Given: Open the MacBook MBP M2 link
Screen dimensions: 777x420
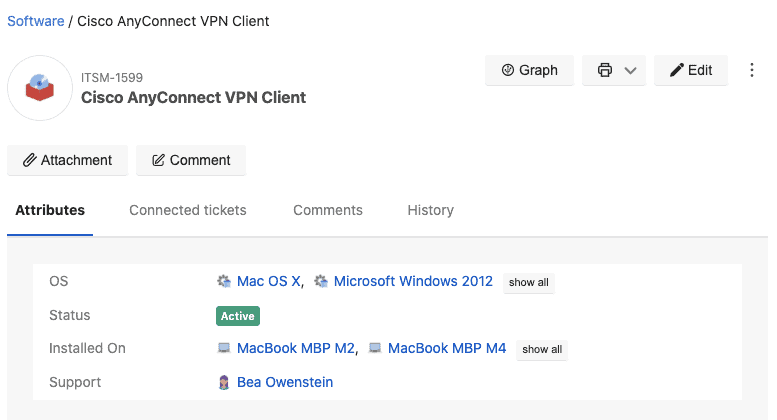Looking at the screenshot, I should pos(296,348).
